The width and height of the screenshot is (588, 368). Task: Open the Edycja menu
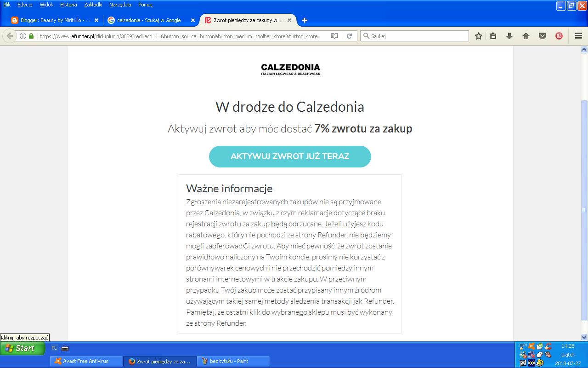(x=25, y=5)
